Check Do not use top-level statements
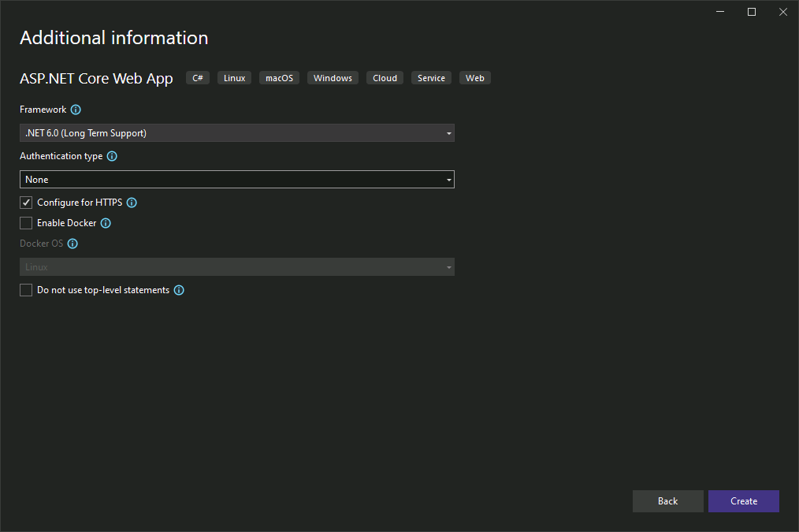Screen dimensions: 799x532 (26, 290)
